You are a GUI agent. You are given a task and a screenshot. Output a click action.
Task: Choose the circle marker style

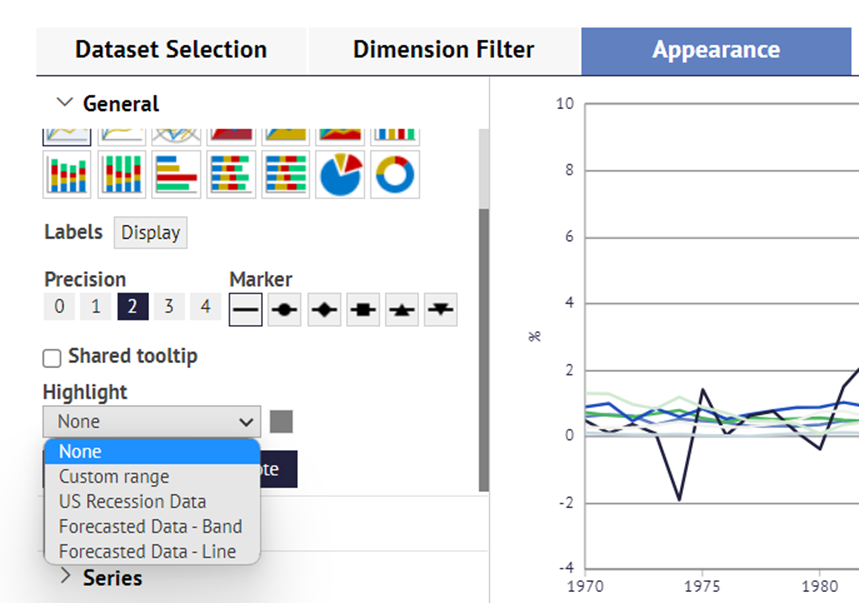[284, 309]
